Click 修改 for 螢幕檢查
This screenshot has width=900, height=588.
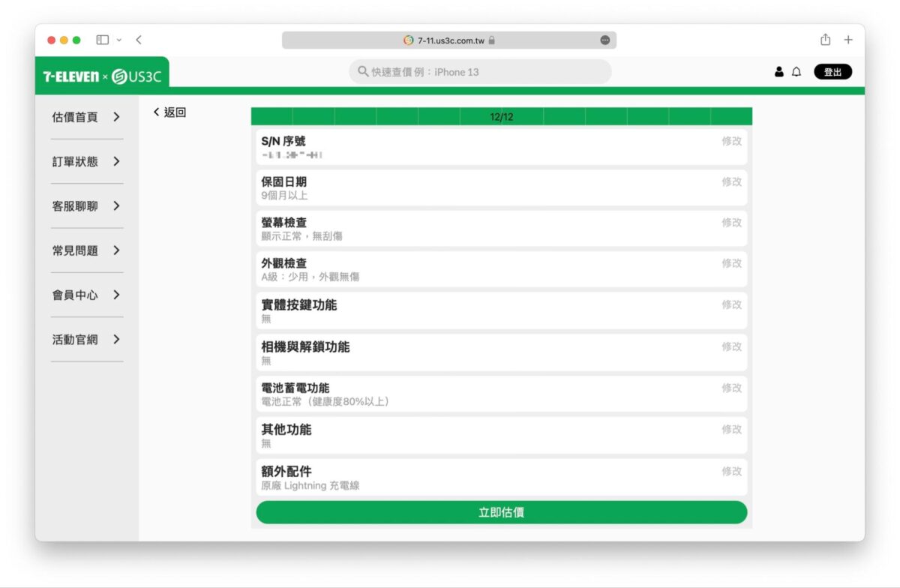click(x=732, y=223)
